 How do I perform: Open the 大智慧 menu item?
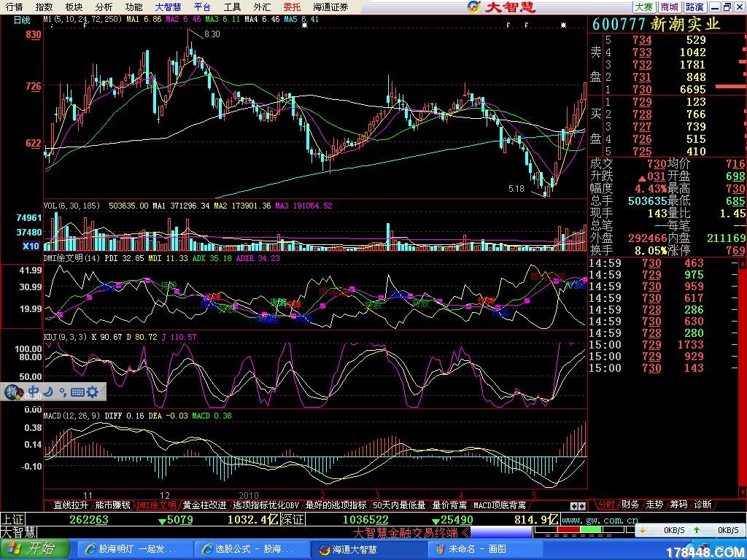[169, 7]
